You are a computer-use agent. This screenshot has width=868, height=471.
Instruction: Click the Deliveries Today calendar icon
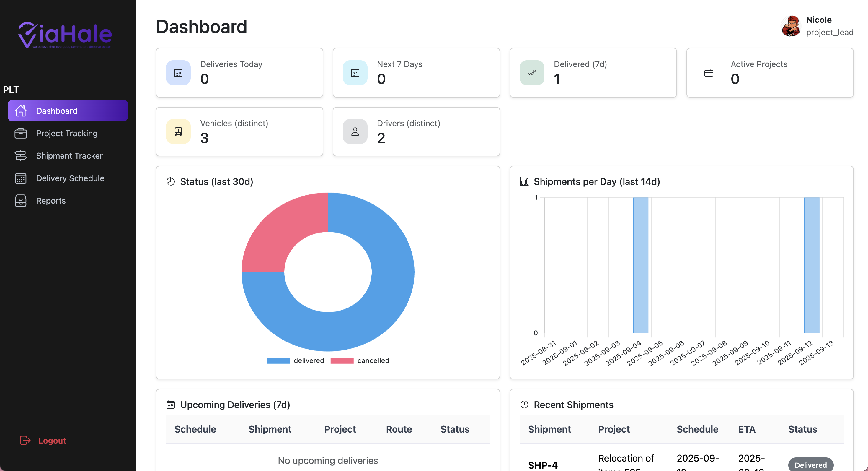pos(178,72)
